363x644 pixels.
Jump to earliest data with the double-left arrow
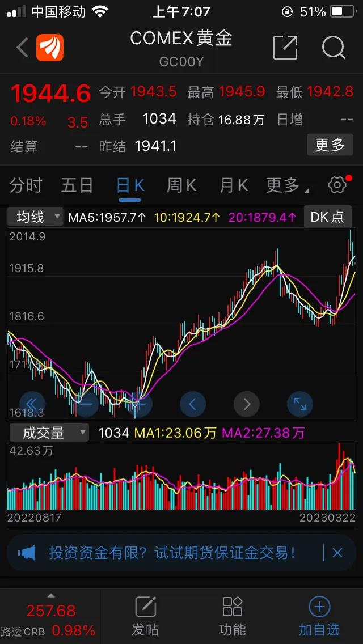pos(32,404)
